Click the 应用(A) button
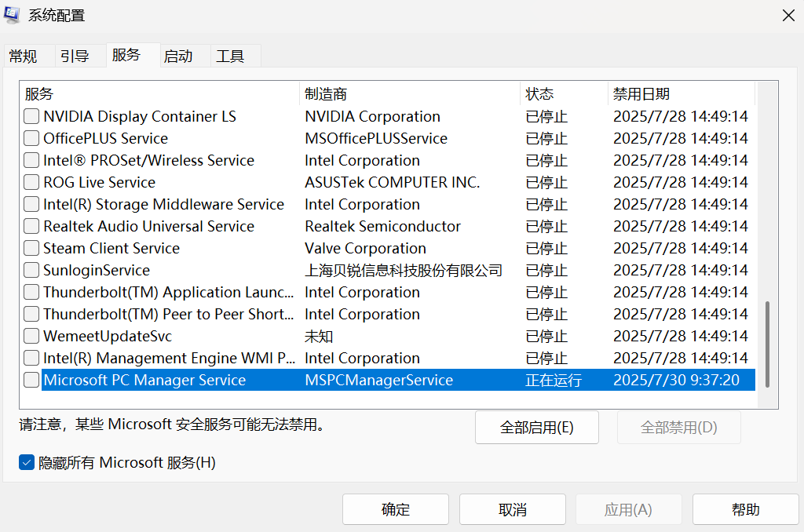 click(629, 509)
